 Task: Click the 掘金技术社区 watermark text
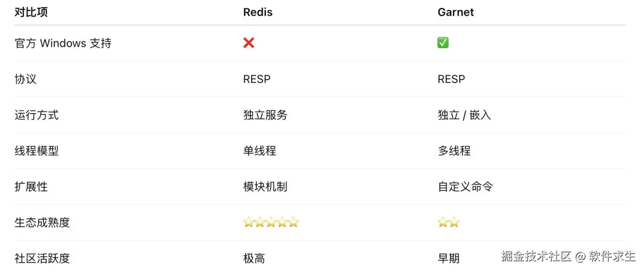(537, 256)
